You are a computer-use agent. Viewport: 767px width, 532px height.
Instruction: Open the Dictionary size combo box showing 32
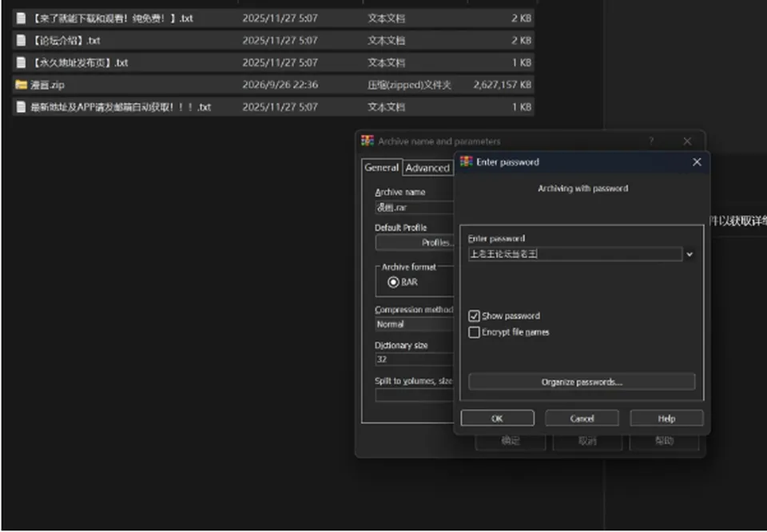pyautogui.click(x=415, y=359)
